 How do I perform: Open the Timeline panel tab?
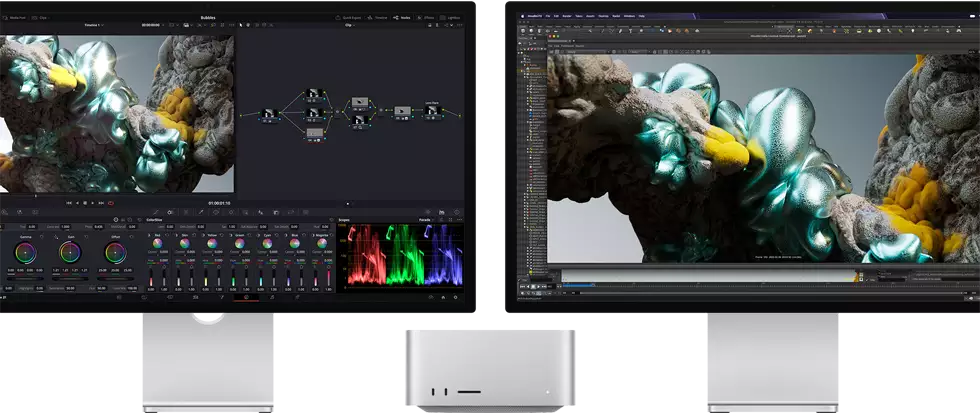378,18
